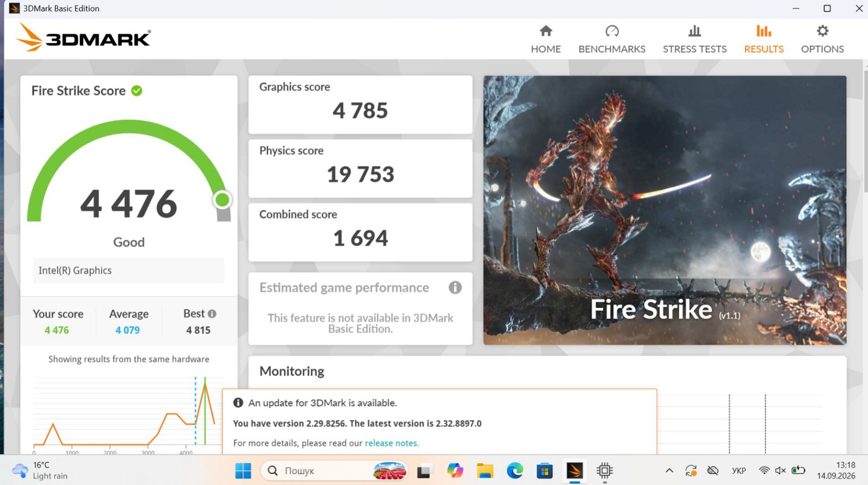Click the muted volume tray icon
Screen dimensions: 868x485
[780, 470]
